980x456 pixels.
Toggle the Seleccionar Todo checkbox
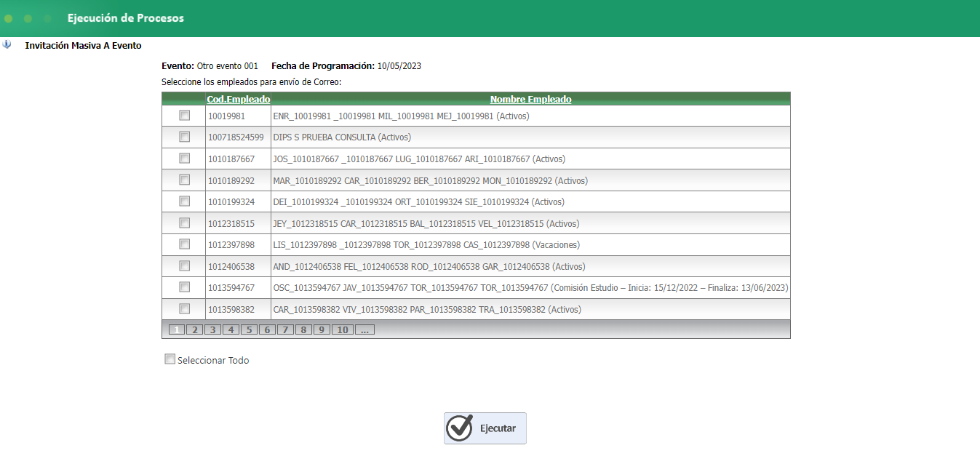(170, 359)
